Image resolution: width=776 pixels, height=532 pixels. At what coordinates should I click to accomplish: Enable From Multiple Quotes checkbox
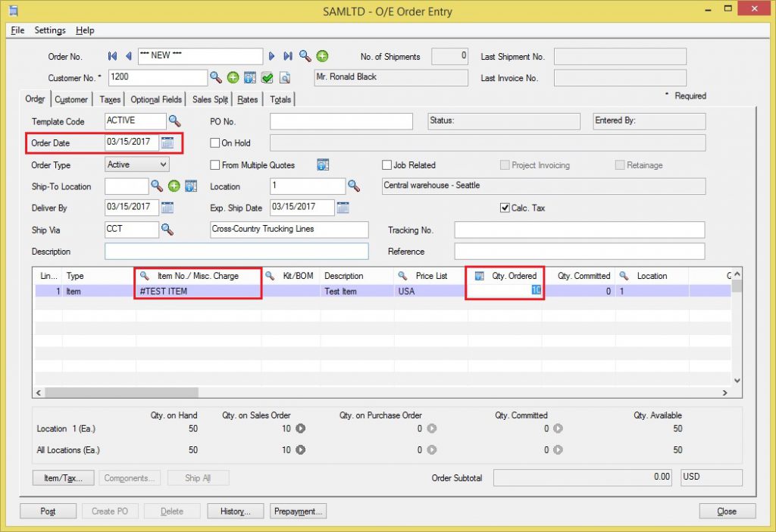point(214,164)
